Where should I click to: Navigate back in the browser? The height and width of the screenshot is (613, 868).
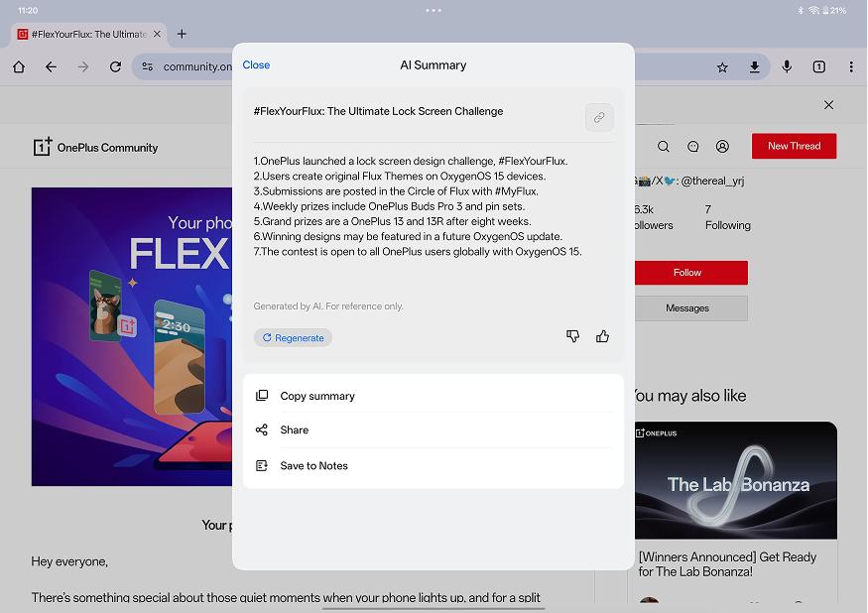51,67
